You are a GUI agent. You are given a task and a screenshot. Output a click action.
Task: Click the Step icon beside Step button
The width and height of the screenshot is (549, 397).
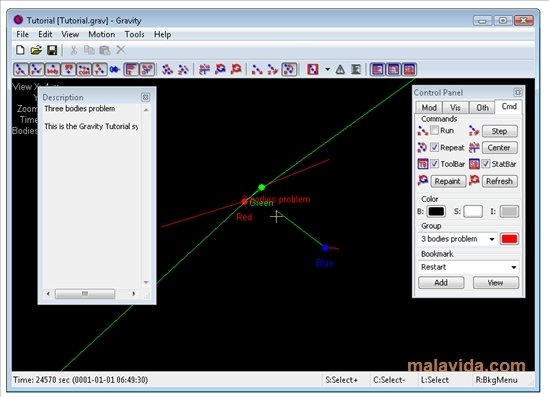click(x=474, y=131)
